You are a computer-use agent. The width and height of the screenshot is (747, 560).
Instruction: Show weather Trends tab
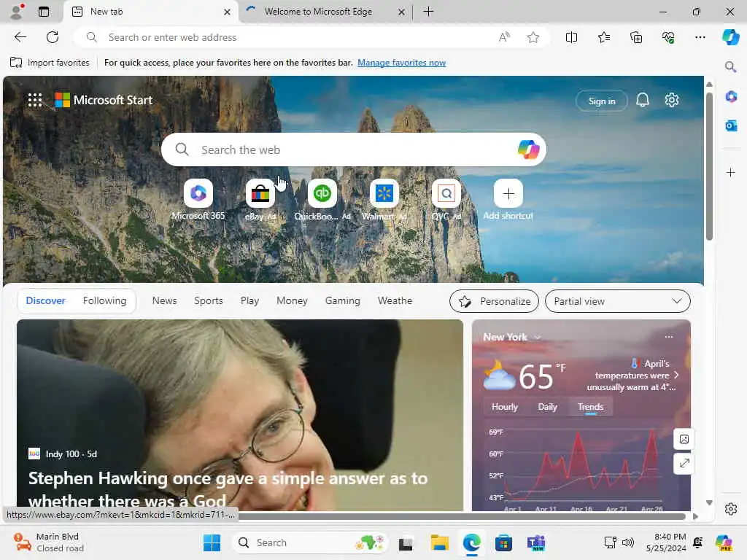click(590, 407)
